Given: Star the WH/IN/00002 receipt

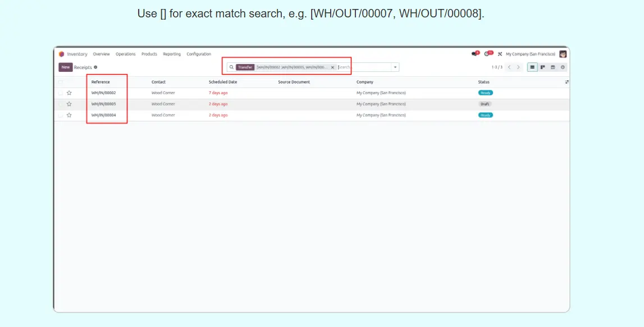Looking at the screenshot, I should pyautogui.click(x=69, y=93).
